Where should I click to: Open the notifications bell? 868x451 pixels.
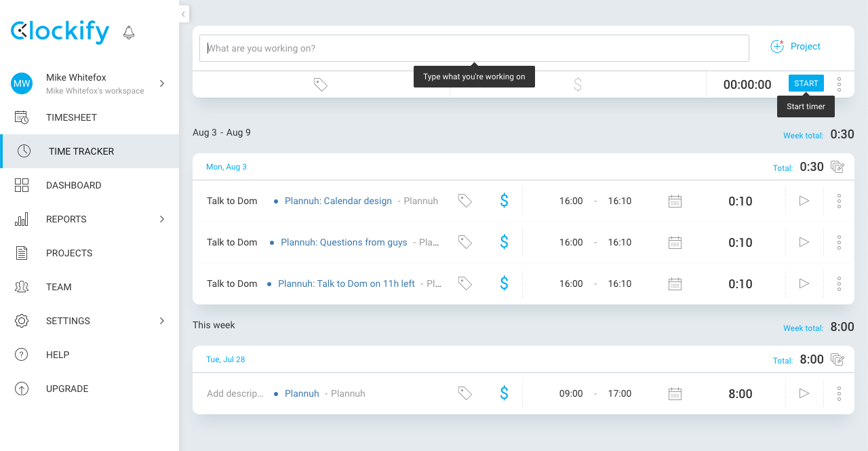coord(129,33)
